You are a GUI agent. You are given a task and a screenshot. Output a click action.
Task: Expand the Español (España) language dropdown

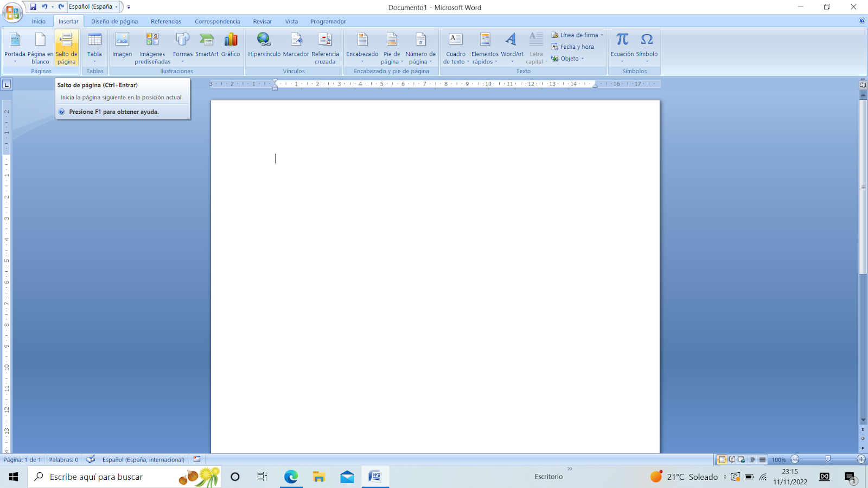116,7
